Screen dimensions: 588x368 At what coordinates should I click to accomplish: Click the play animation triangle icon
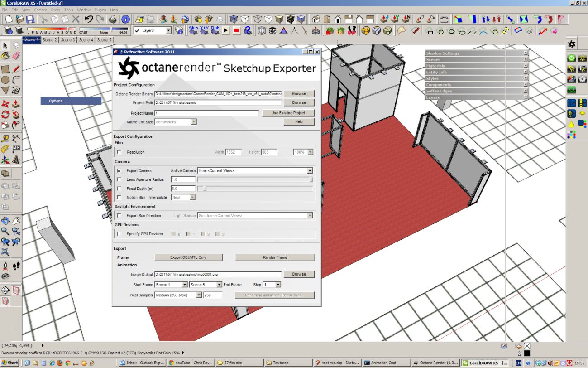click(x=226, y=30)
